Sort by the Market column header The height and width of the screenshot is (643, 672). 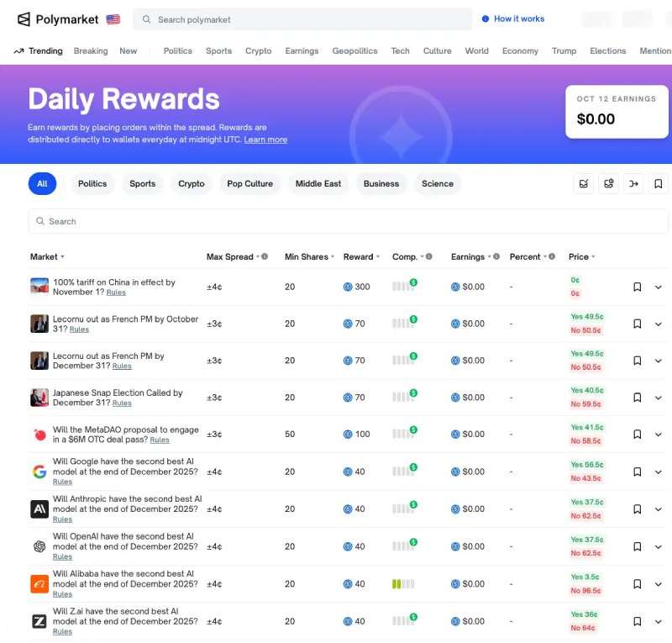pyautogui.click(x=47, y=256)
